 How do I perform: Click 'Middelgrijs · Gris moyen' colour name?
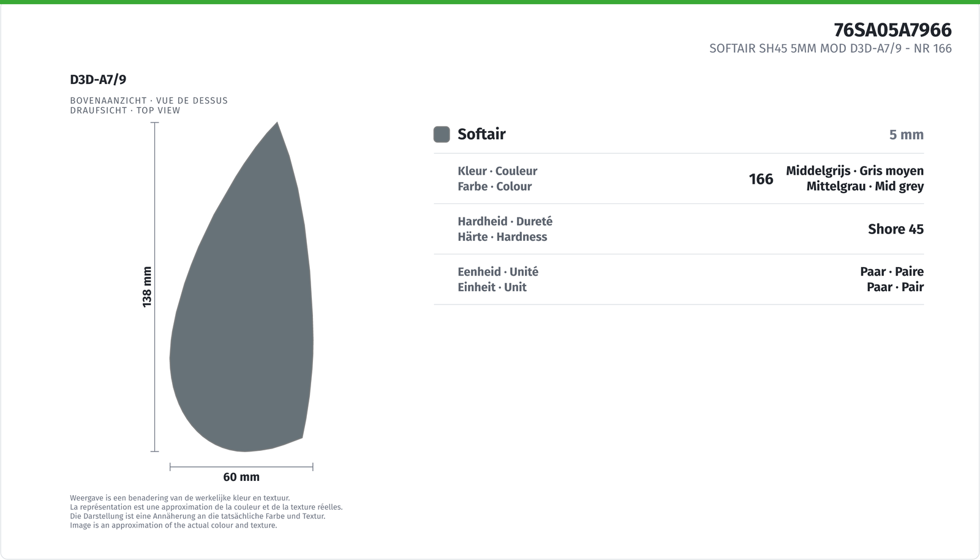[x=855, y=171]
